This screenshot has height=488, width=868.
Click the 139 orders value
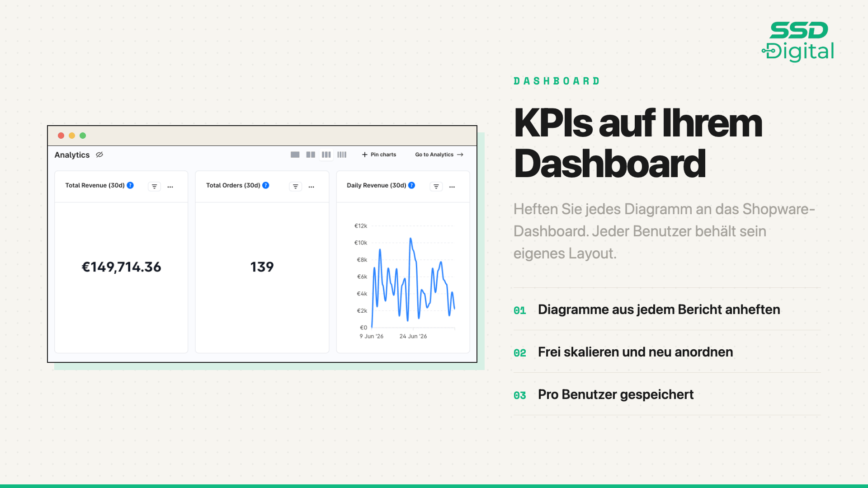click(x=262, y=267)
